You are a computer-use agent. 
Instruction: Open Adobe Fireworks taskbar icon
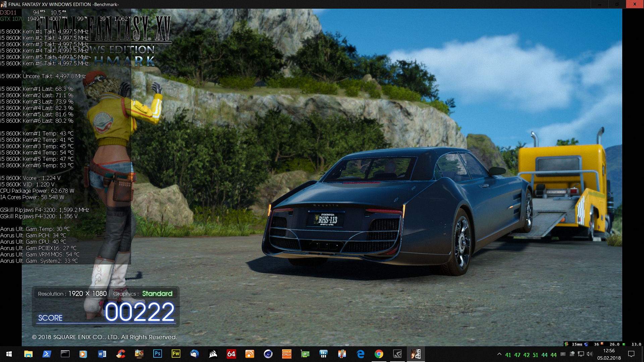click(x=176, y=354)
